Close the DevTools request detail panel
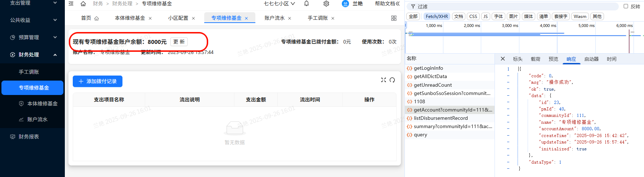 [x=503, y=59]
